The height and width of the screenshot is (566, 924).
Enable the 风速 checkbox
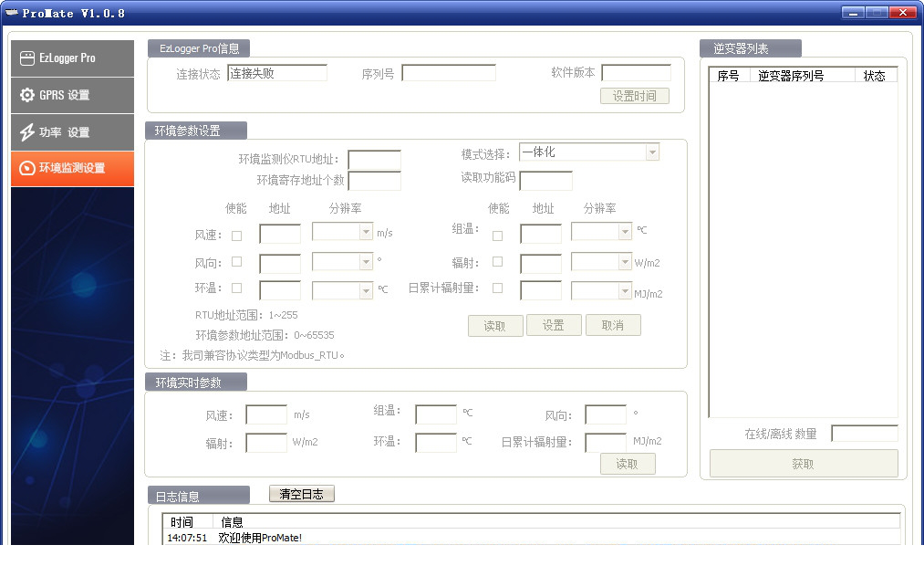(x=237, y=236)
